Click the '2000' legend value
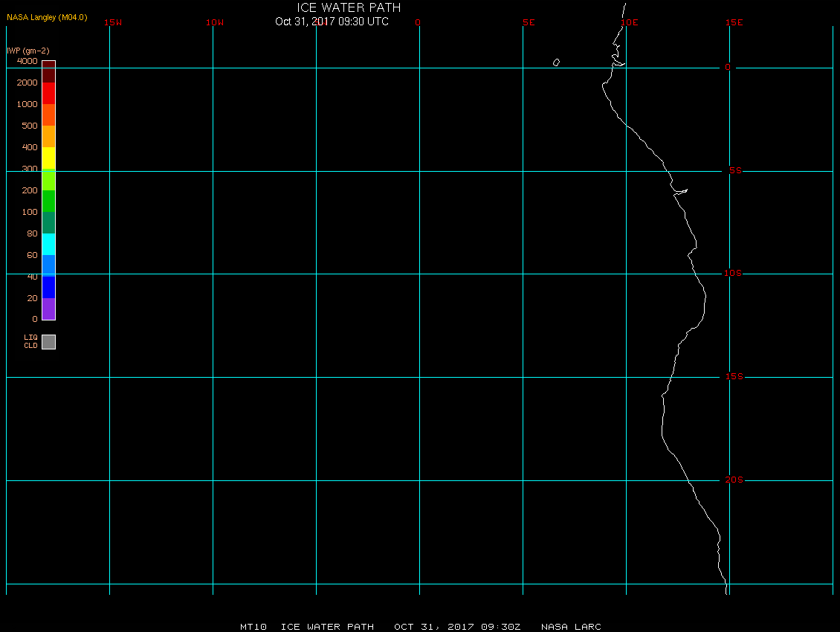The height and width of the screenshot is (632, 840). [x=28, y=83]
